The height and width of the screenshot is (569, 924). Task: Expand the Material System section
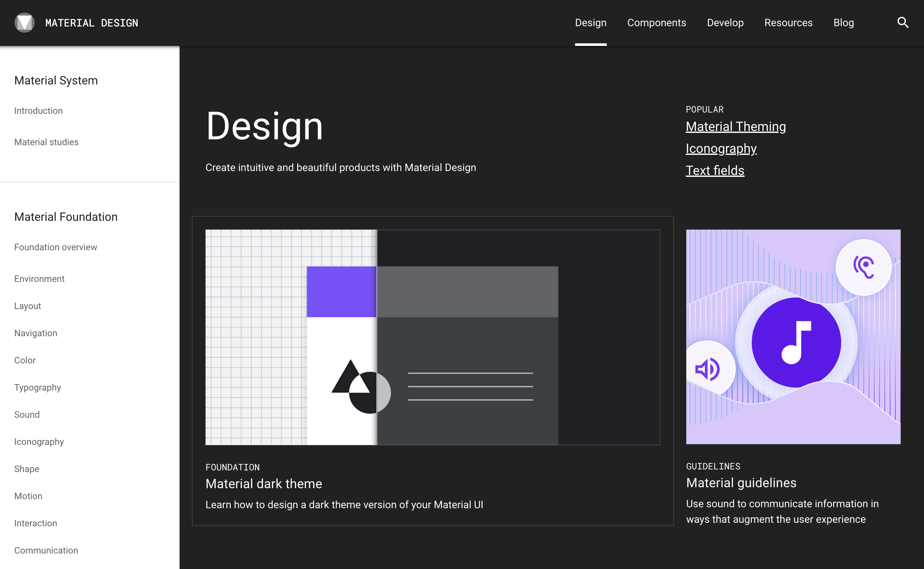click(x=56, y=81)
